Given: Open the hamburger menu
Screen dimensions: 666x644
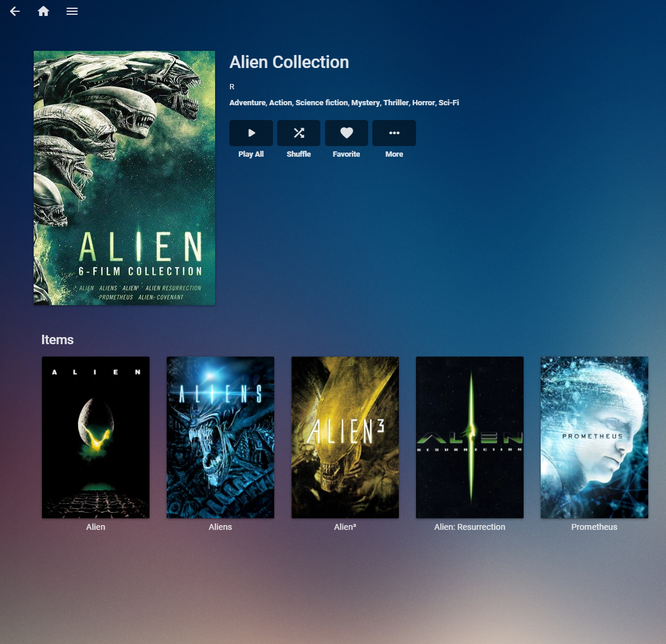Looking at the screenshot, I should (72, 11).
